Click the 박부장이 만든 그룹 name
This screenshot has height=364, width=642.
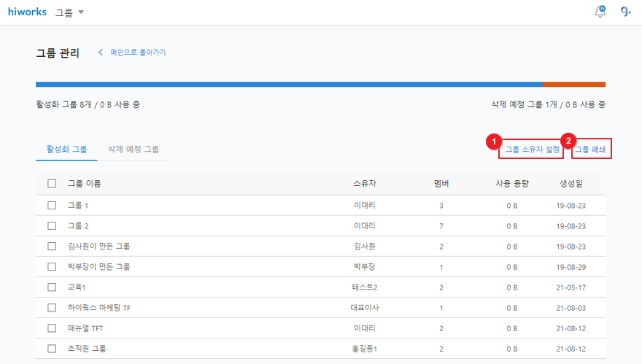[98, 267]
